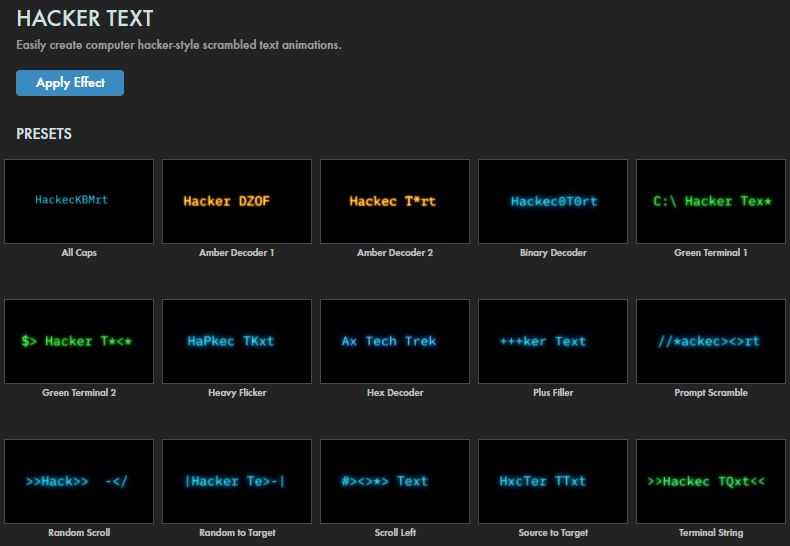Click the 'Binary Decoder' label text
This screenshot has height=546, width=790.
coord(553,253)
